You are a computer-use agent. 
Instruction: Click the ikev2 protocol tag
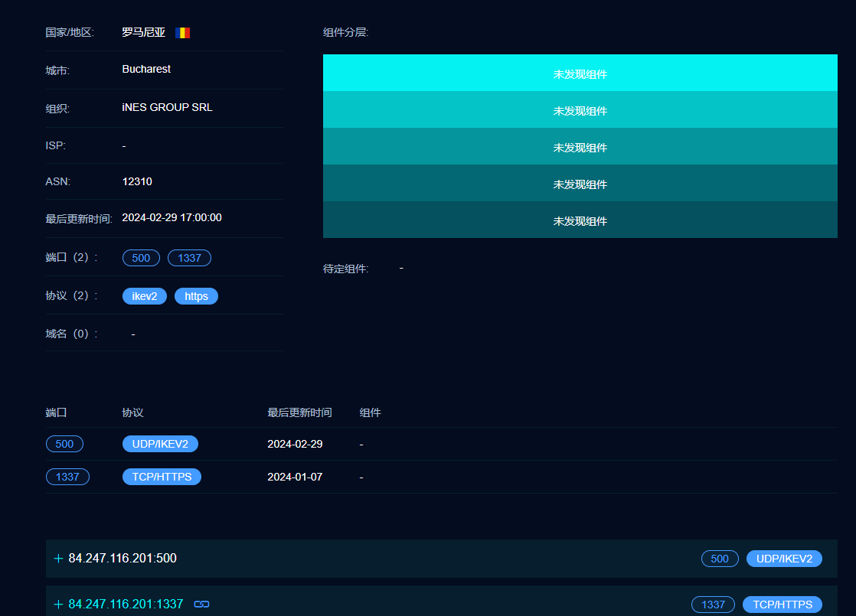coord(145,296)
